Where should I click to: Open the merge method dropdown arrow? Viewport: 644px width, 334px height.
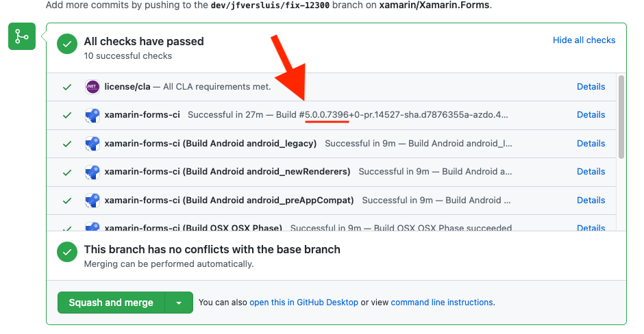pos(179,303)
